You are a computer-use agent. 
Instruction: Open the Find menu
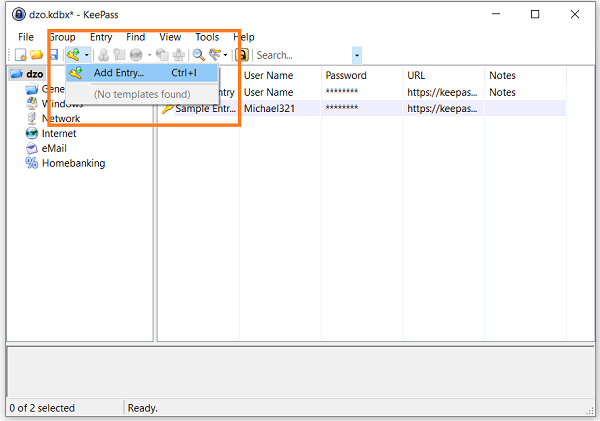point(135,37)
